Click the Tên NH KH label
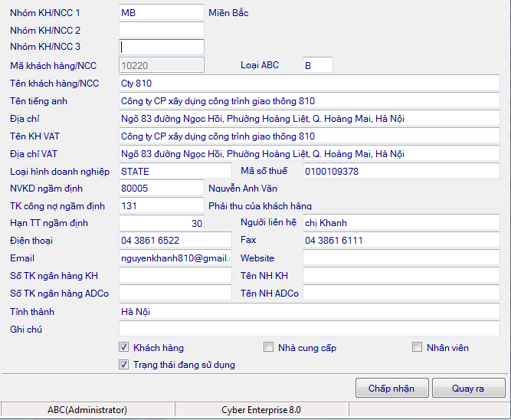The height and width of the screenshot is (420, 511). click(264, 276)
